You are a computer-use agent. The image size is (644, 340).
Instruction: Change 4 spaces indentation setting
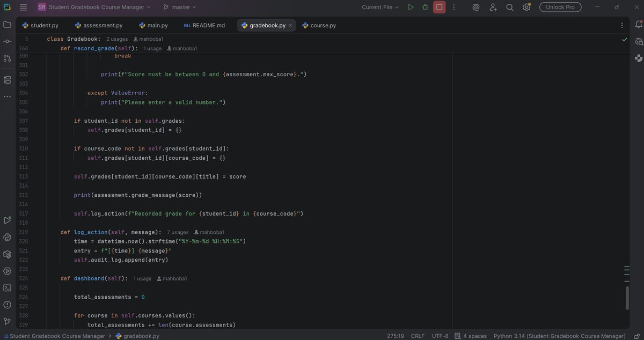tap(475, 336)
